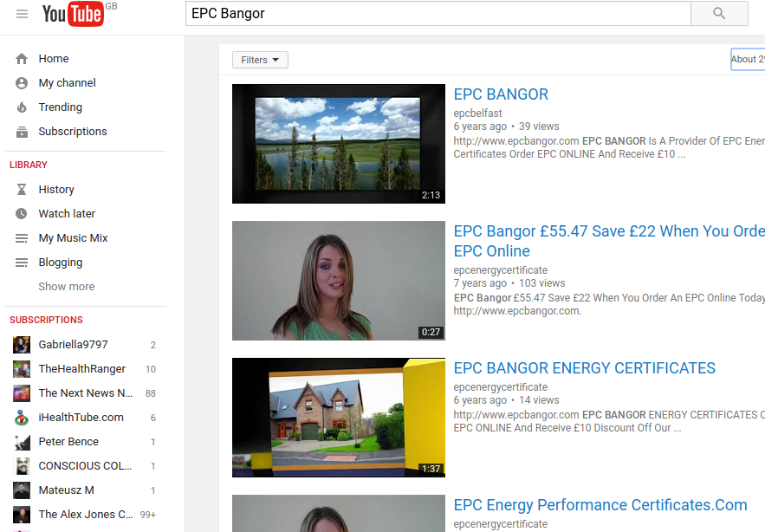Screen dimensions: 765x532
Task: Open TheHealthRanger subscription
Action: click(84, 369)
